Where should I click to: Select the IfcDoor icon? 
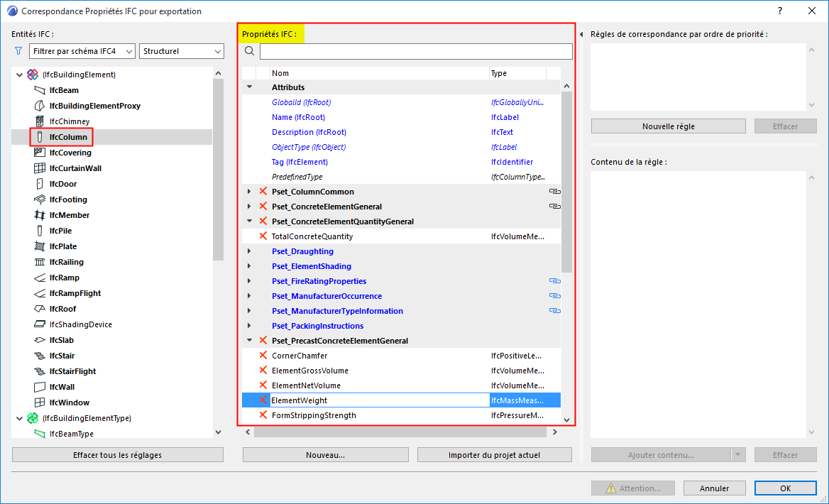[40, 184]
